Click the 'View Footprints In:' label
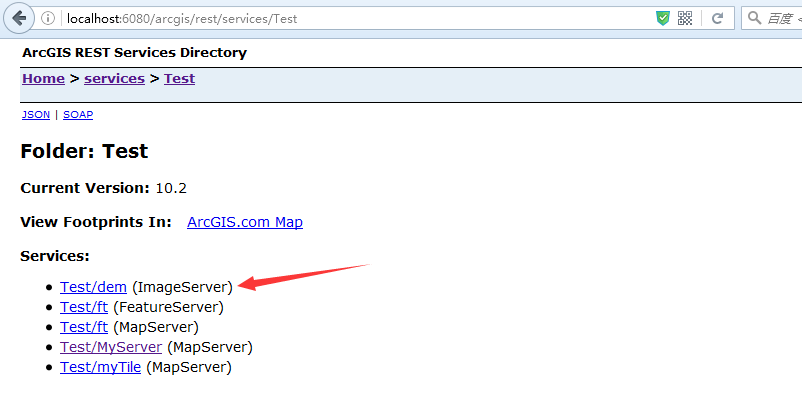 96,222
